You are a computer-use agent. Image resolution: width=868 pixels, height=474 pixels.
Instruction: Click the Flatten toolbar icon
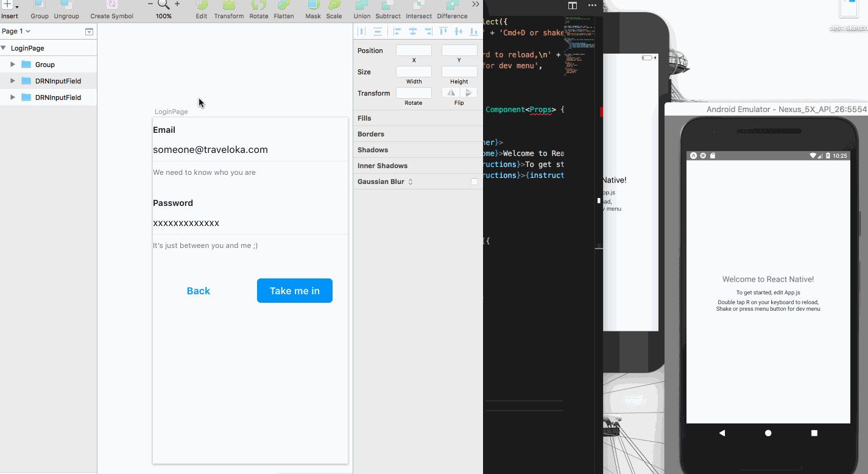click(284, 4)
